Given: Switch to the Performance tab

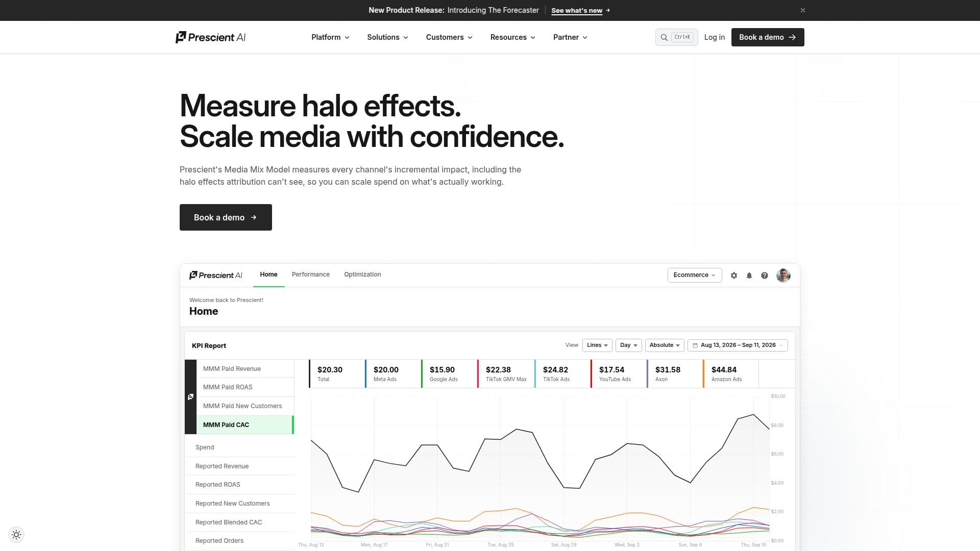Looking at the screenshot, I should tap(311, 274).
